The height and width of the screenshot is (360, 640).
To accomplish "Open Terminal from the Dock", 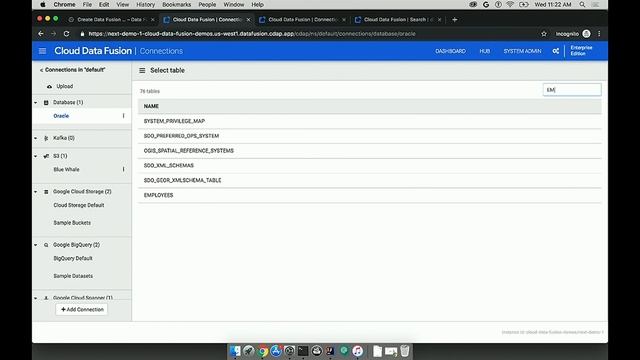I will [x=303, y=351].
